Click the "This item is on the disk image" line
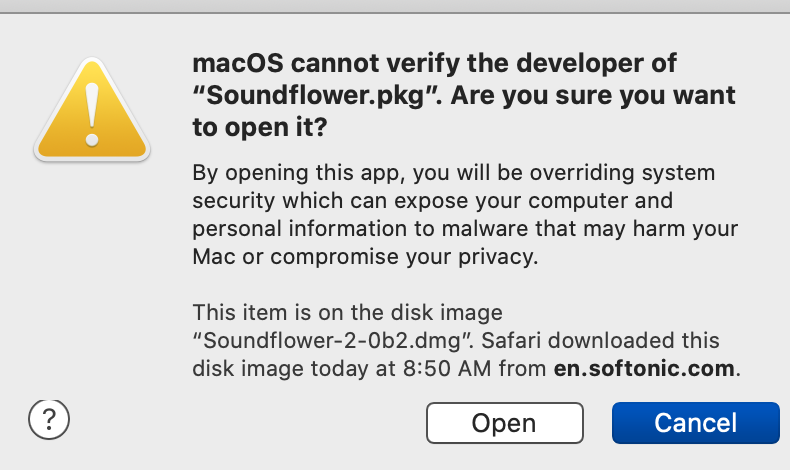This screenshot has height=470, width=790. point(347,312)
